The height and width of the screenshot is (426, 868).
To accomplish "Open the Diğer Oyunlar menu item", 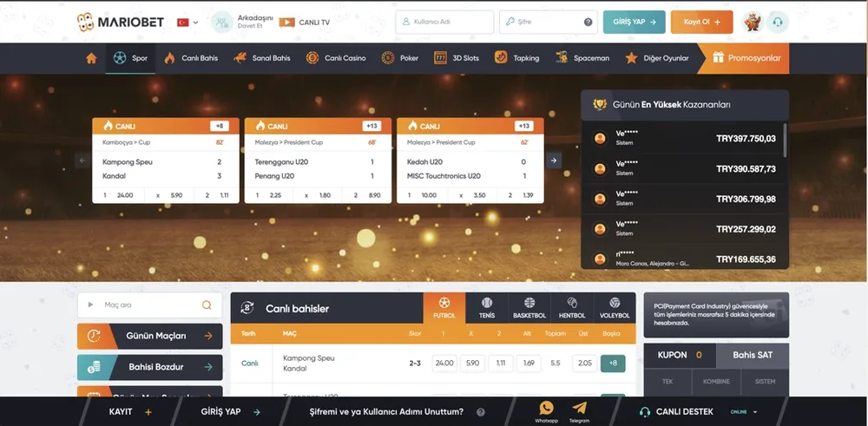I will pos(657,58).
